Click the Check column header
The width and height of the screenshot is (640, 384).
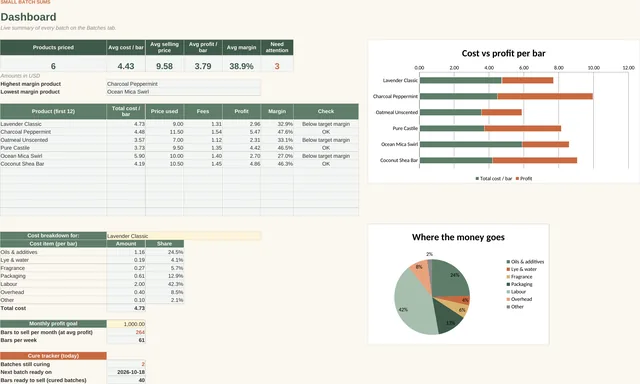(326, 111)
